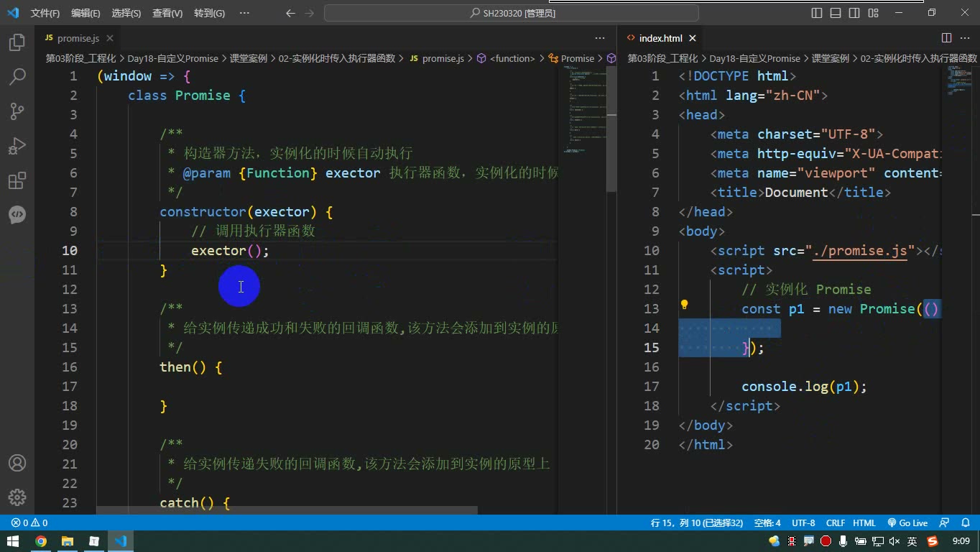The image size is (980, 552).
Task: Open the Source Control view
Action: pos(17,111)
